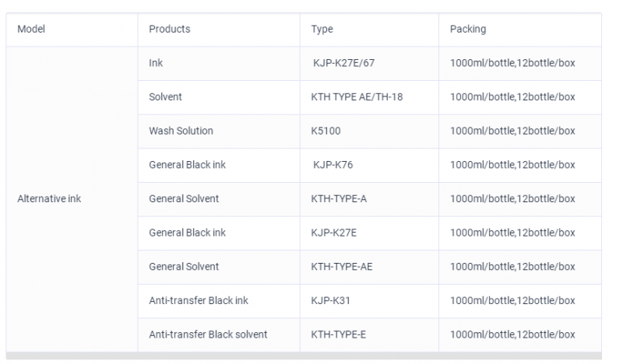
Task: Select the KTH-TYPE-A cell
Action: (369, 199)
